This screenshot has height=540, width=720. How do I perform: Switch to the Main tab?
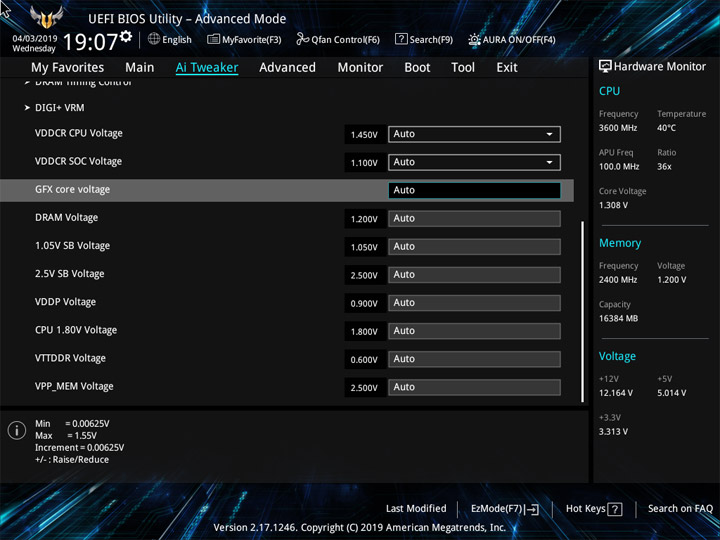(x=140, y=68)
